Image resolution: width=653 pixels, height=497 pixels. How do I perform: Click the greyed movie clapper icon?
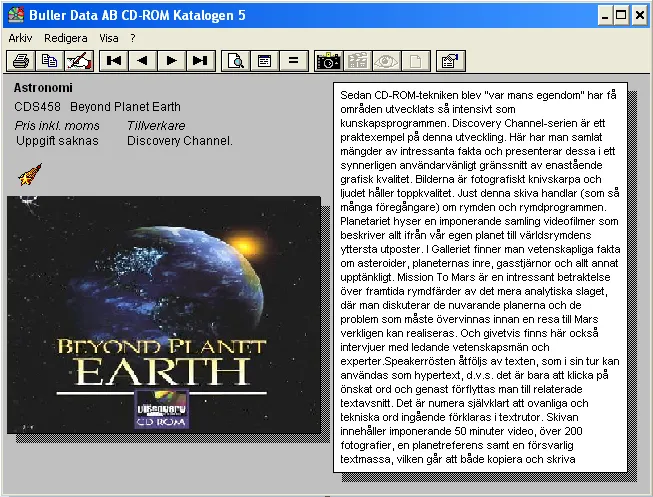click(357, 61)
